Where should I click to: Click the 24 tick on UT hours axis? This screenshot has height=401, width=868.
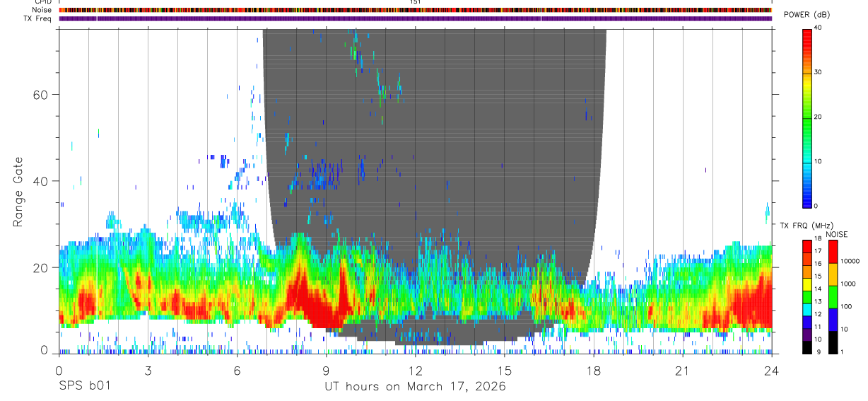coord(771,371)
